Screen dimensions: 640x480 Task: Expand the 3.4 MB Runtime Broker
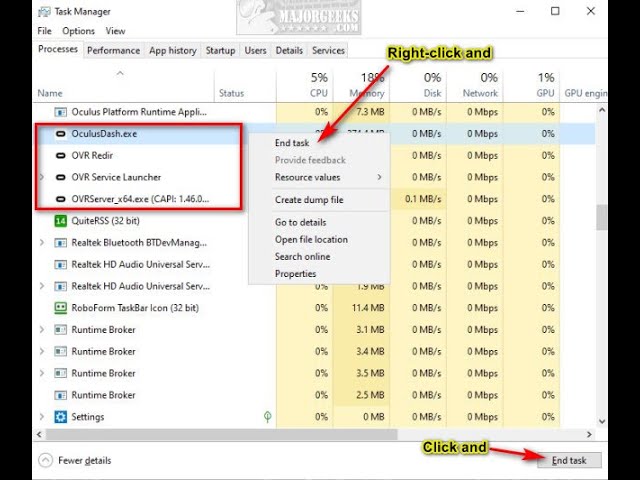[42, 351]
